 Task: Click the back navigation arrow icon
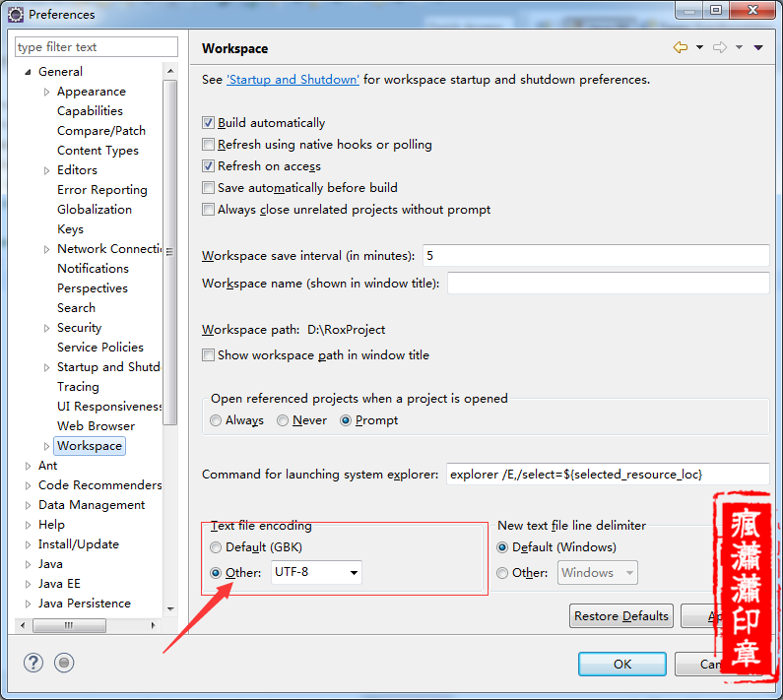pyautogui.click(x=681, y=47)
